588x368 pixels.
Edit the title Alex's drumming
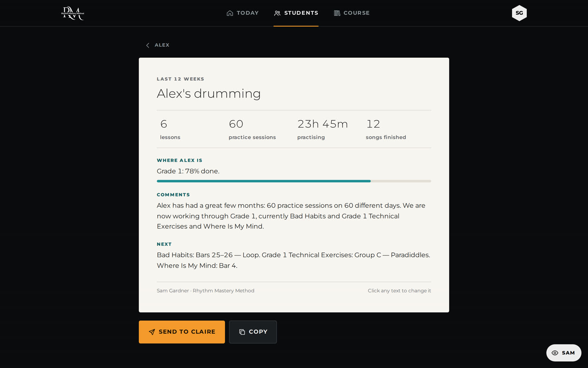pyautogui.click(x=209, y=93)
